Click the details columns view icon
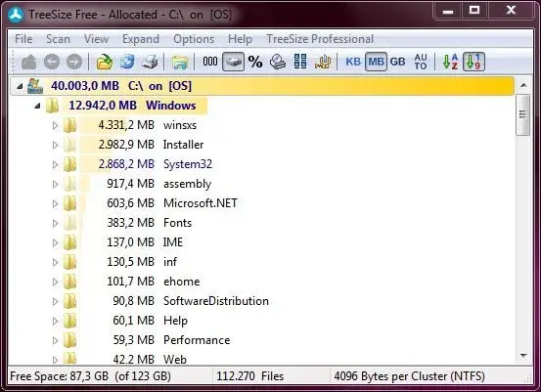Image resolution: width=541 pixels, height=392 pixels. (300, 62)
